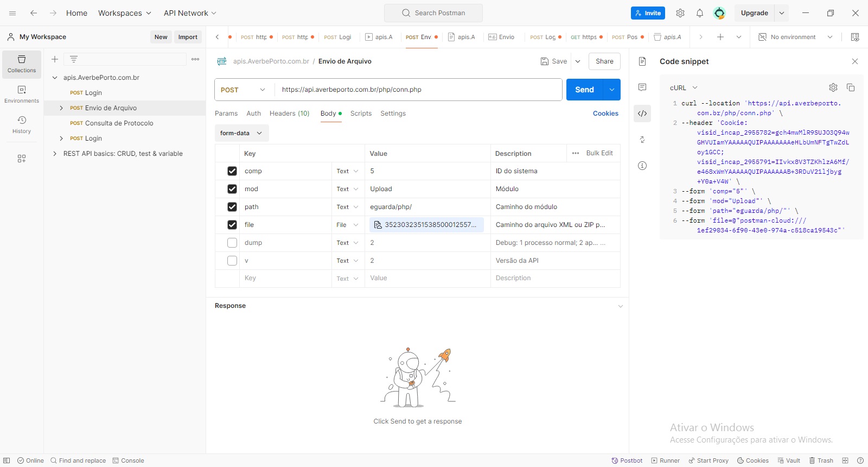This screenshot has height=467, width=868.
Task: Enable the v parameter checkbox
Action: (x=232, y=261)
